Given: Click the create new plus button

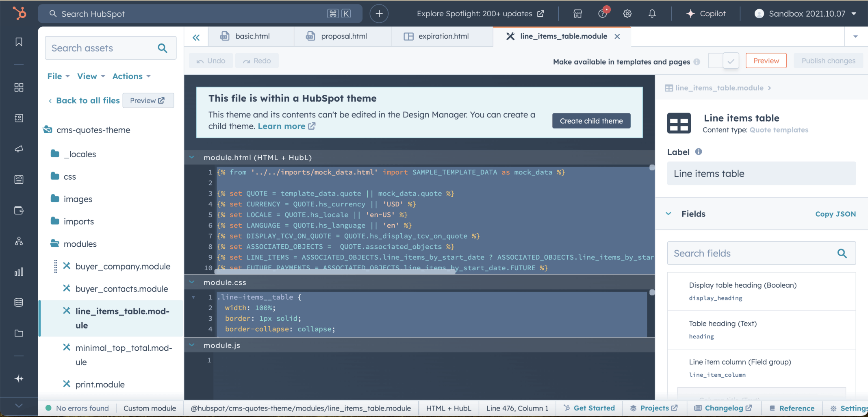Looking at the screenshot, I should [x=379, y=14].
